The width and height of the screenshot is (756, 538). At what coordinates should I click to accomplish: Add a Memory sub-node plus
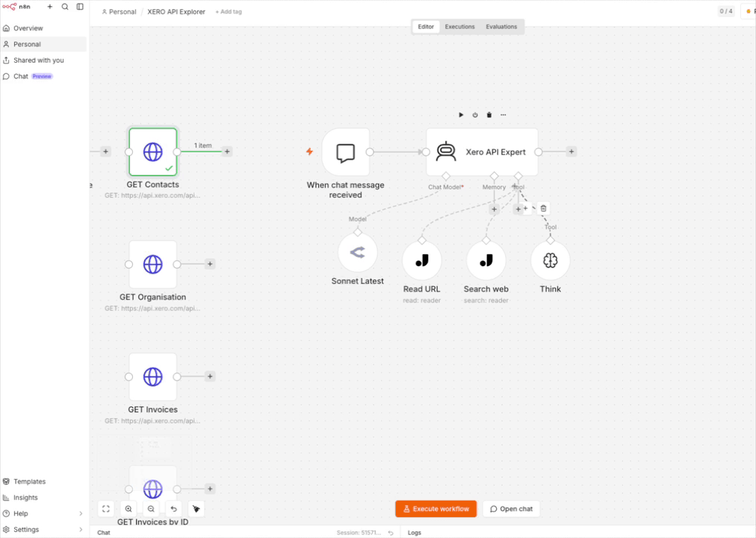[495, 209]
